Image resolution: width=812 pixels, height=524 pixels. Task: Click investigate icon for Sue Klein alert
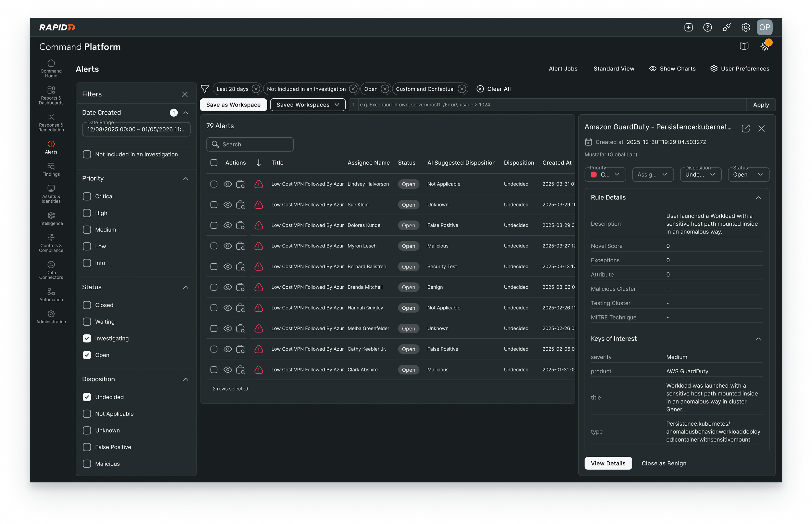point(240,205)
